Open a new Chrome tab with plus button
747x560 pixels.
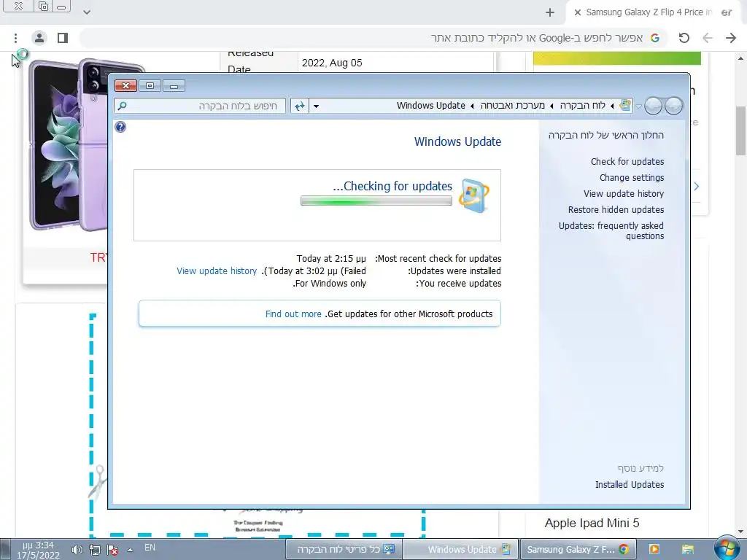tap(550, 12)
